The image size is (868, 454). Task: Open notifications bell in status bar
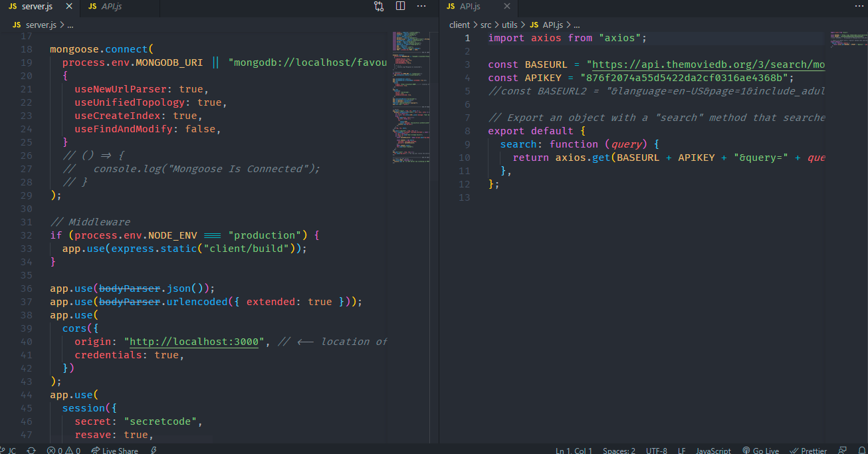[861, 450]
